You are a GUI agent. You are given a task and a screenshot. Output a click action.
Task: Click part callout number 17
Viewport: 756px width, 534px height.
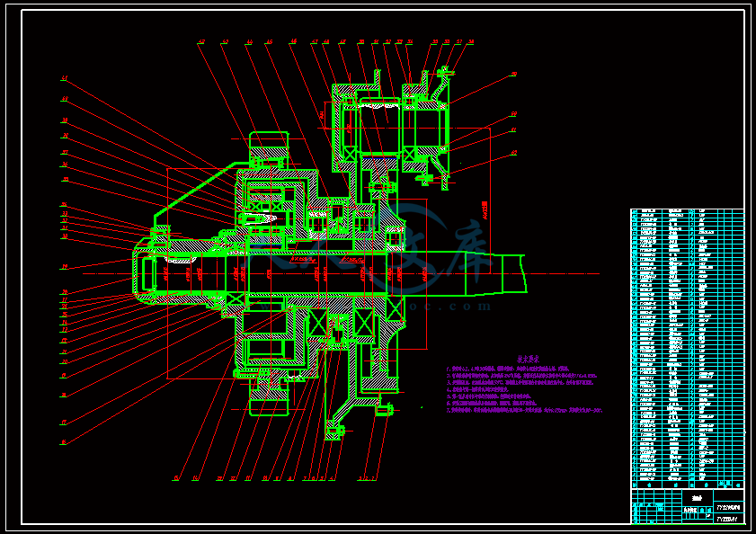pyautogui.click(x=63, y=423)
